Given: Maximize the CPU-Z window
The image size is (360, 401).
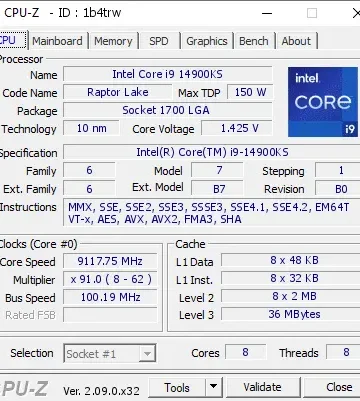Looking at the screenshot, I should (312, 13).
